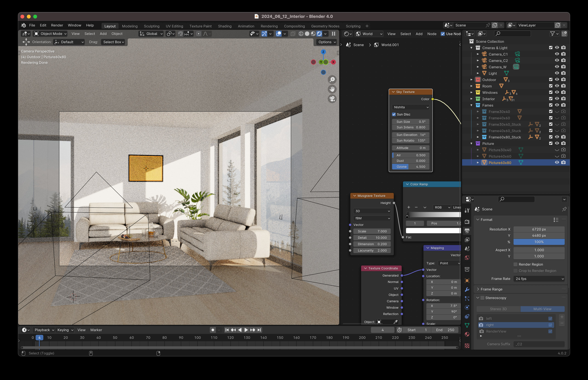588x380 pixels.
Task: Open the Nishita sky type dropdown
Action: [x=411, y=107]
